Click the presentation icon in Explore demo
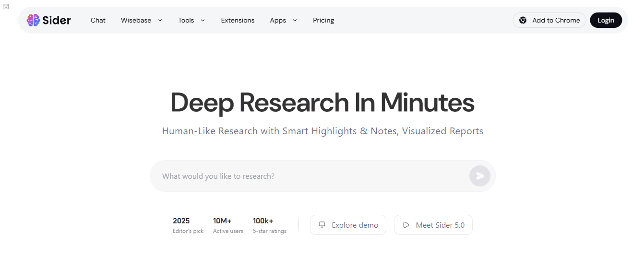Viewport: 644px width, 255px height. tap(322, 225)
